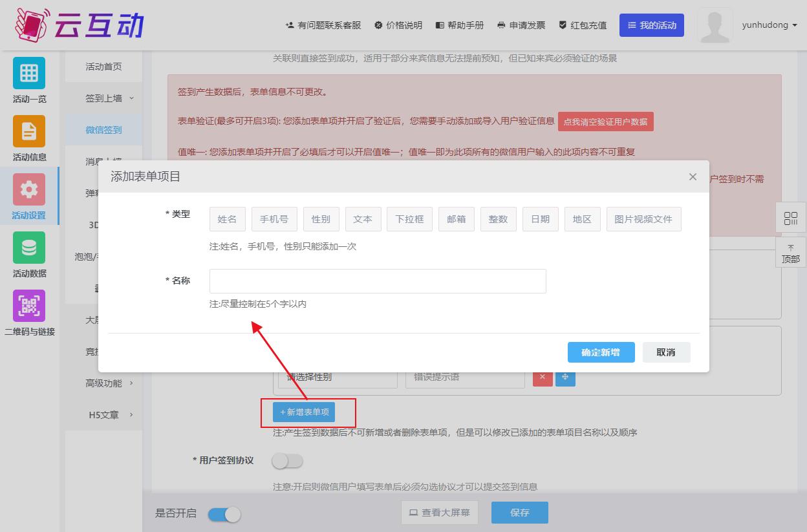The height and width of the screenshot is (532, 807).
Task: Open the 二维码与链接 QR icon
Action: click(29, 306)
